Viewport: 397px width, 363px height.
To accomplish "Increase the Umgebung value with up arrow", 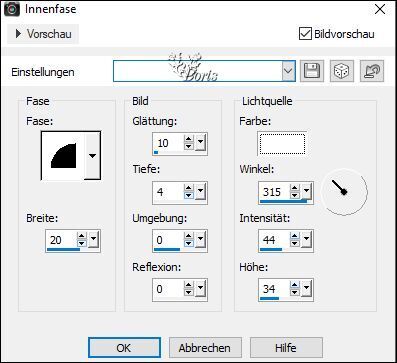I will pyautogui.click(x=188, y=236).
